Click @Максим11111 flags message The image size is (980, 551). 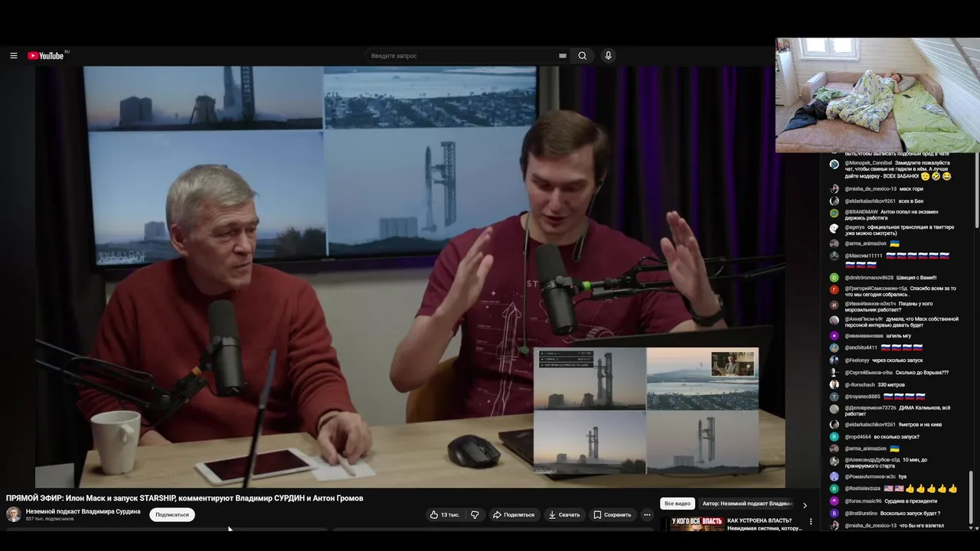[x=897, y=260]
